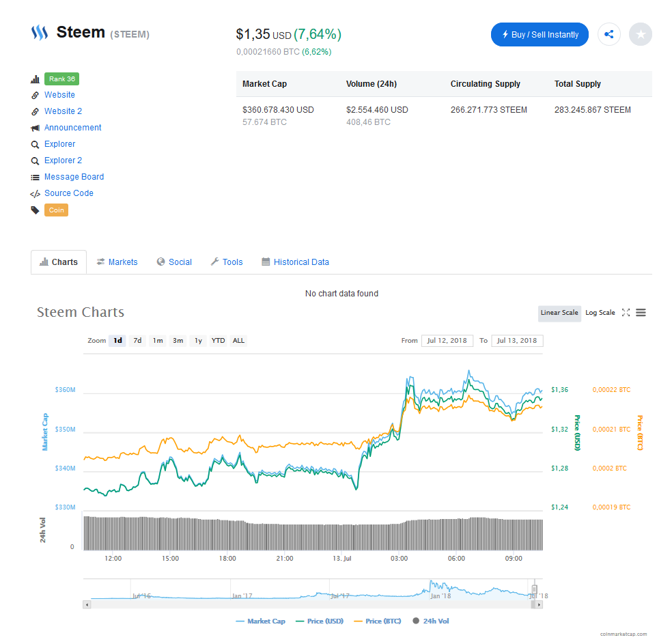Viewport: 672px width, 644px height.
Task: Click the coinmarketcap.com chart credit
Action: (623, 634)
